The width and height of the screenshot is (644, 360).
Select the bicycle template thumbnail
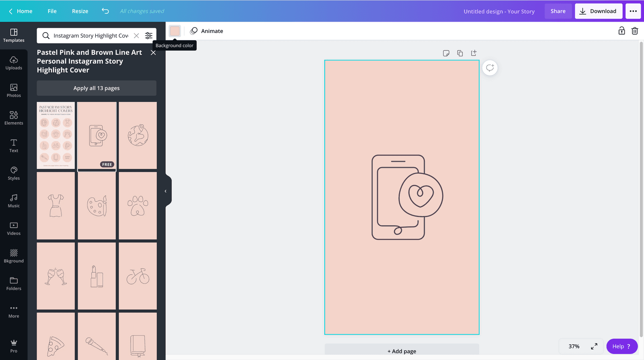(x=138, y=276)
